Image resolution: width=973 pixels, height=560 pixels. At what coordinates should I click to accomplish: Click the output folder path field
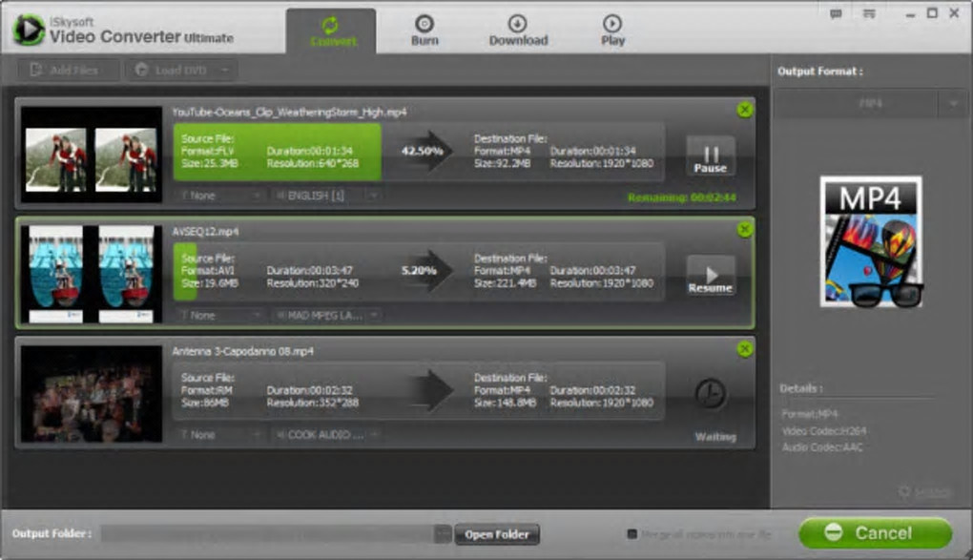click(267, 533)
